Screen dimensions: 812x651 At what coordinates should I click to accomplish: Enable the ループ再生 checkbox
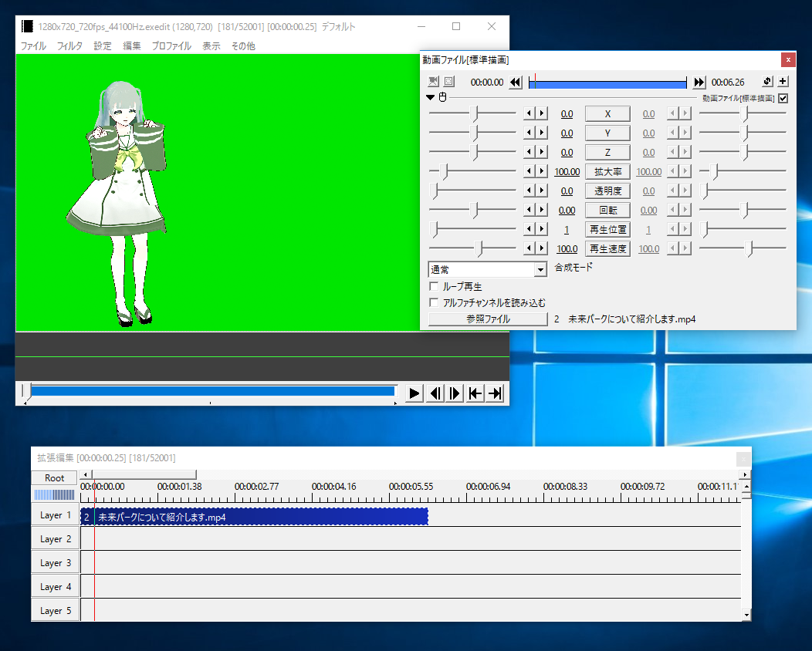point(434,286)
